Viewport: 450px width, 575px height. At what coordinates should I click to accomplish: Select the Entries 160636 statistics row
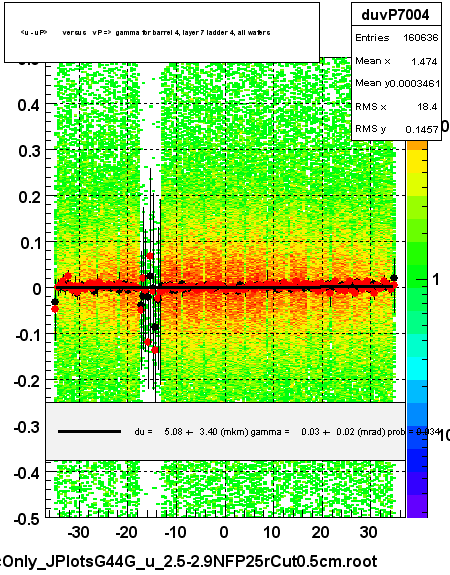(x=396, y=38)
